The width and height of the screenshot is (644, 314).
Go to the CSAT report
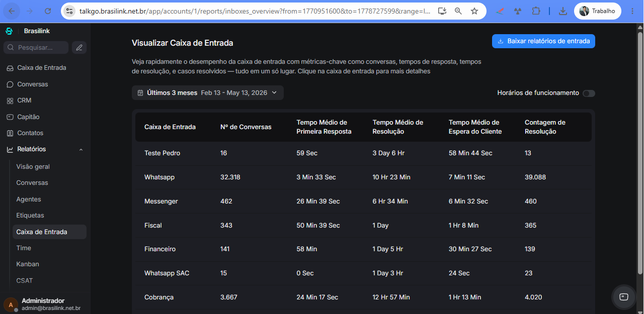point(25,281)
